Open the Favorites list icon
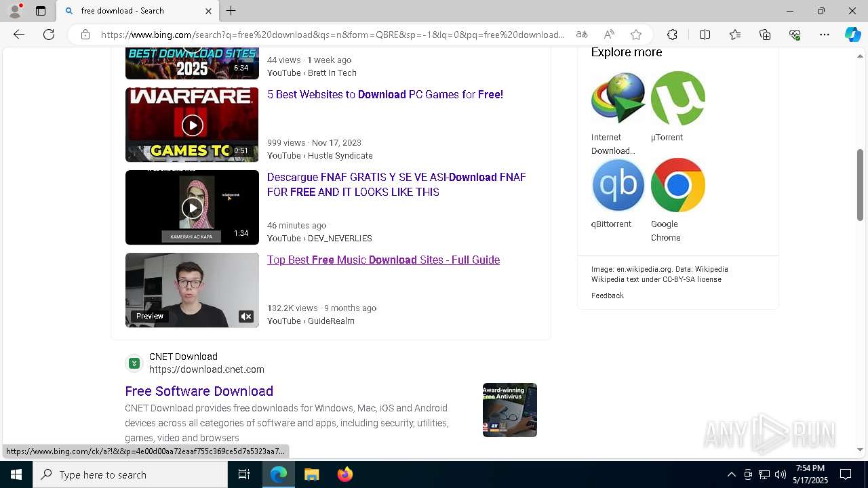The image size is (868, 488). (x=735, y=35)
